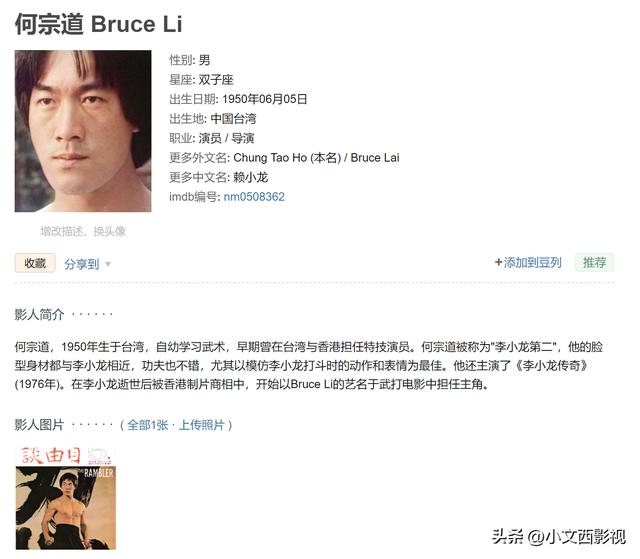Expand the 分享到 dropdown arrow

pos(108,264)
